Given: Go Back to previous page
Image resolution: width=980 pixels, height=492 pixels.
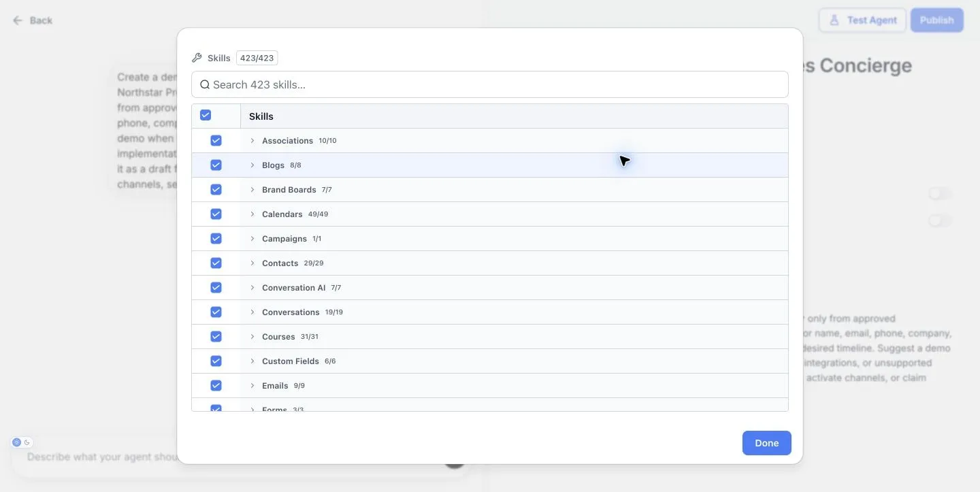Looking at the screenshot, I should [x=33, y=20].
